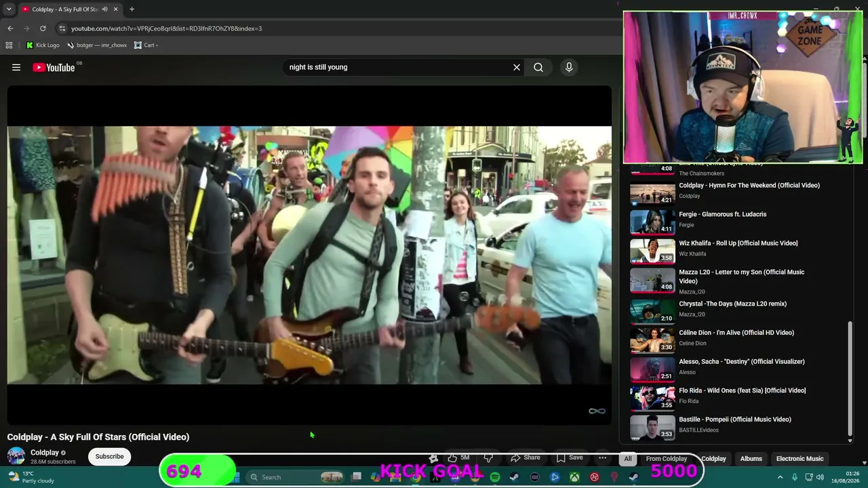The height and width of the screenshot is (488, 868).
Task: Open the Chrome apps grid icon
Action: [9, 45]
